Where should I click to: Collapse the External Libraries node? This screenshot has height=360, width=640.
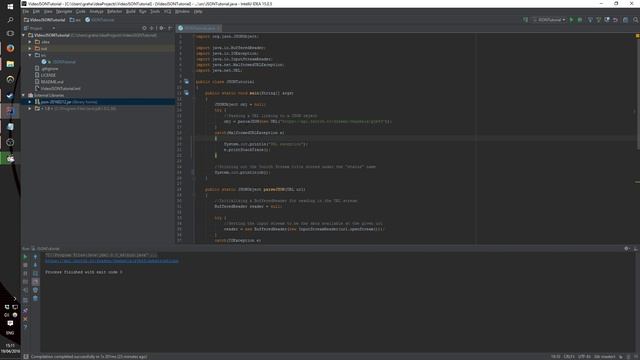point(23,95)
